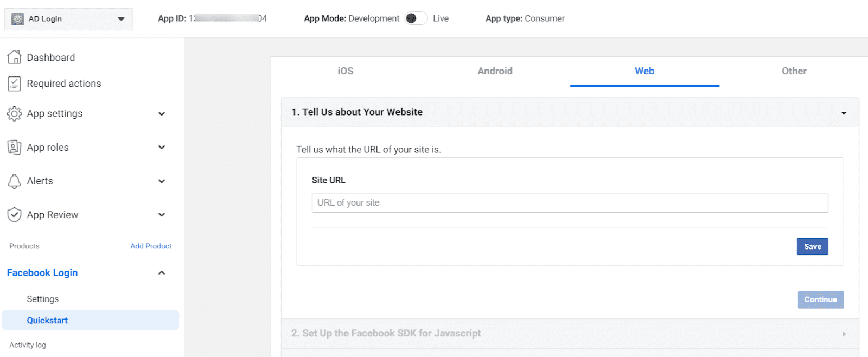Expand the App settings menu chevron
868x357 pixels.
click(x=162, y=114)
